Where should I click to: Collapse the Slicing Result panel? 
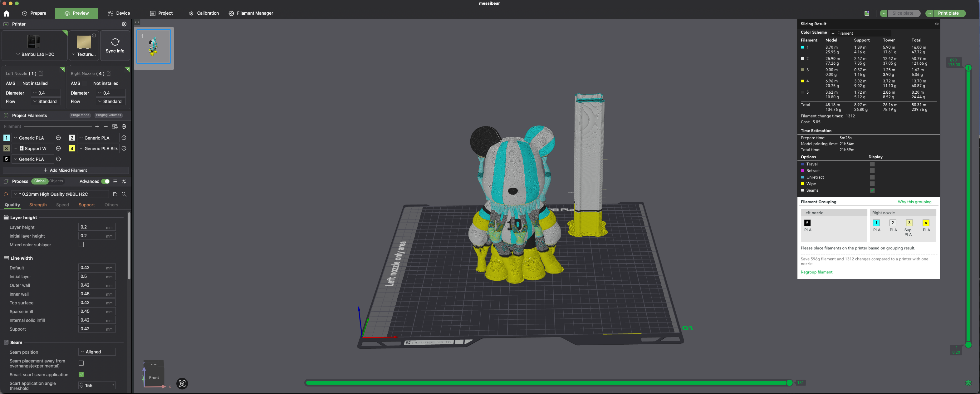937,24
